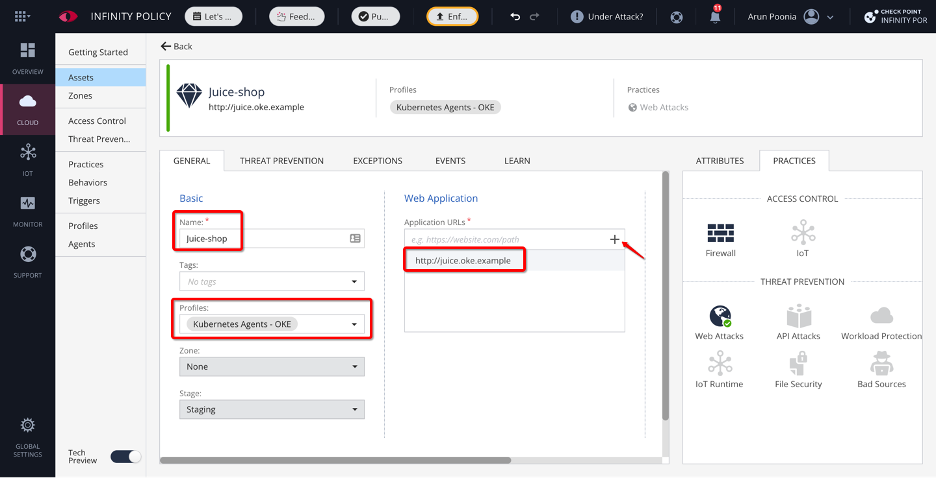Click the vertical scrollbar of General panel
The width and height of the screenshot is (936, 478).
pos(666,296)
